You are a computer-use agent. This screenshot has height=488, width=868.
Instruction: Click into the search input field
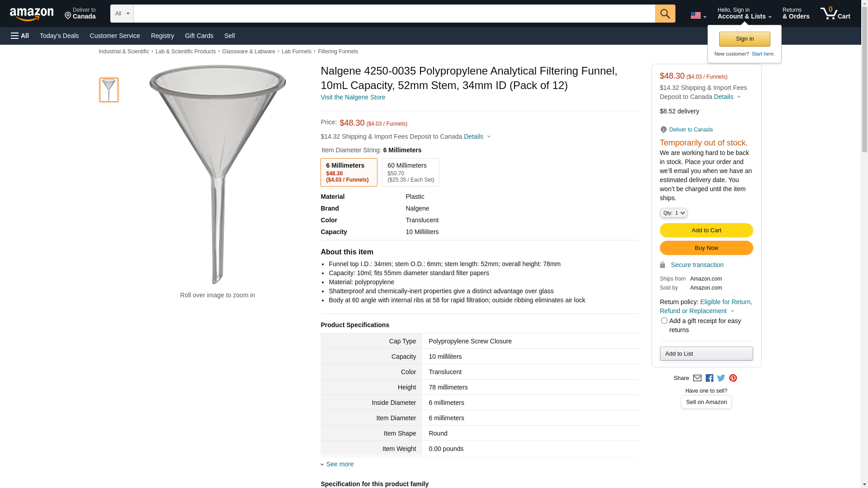click(x=394, y=14)
